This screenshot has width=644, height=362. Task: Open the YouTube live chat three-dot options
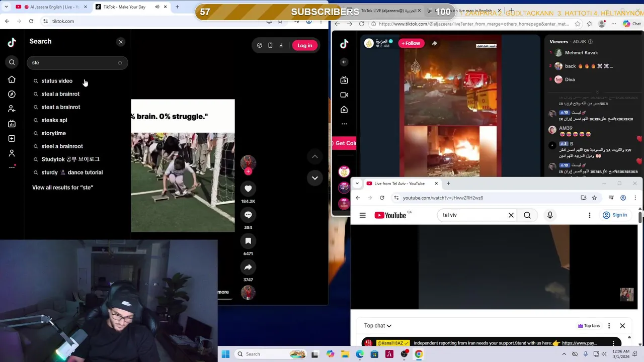click(609, 326)
